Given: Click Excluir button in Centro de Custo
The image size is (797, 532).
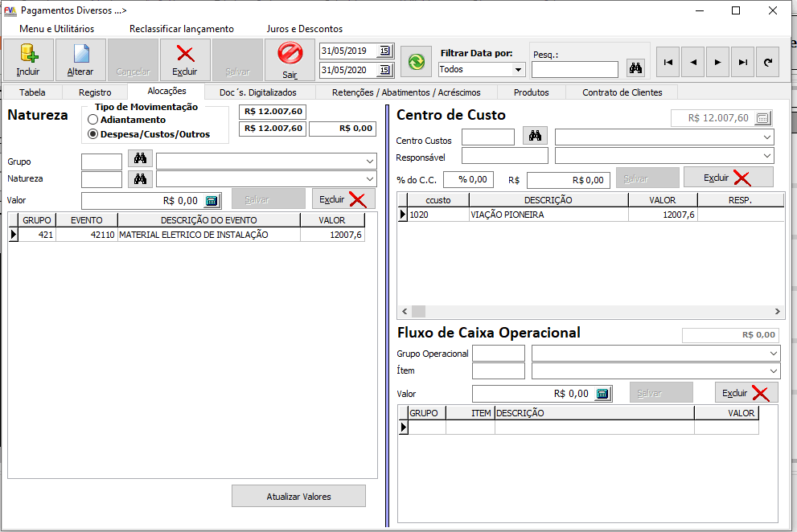Looking at the screenshot, I should [728, 178].
